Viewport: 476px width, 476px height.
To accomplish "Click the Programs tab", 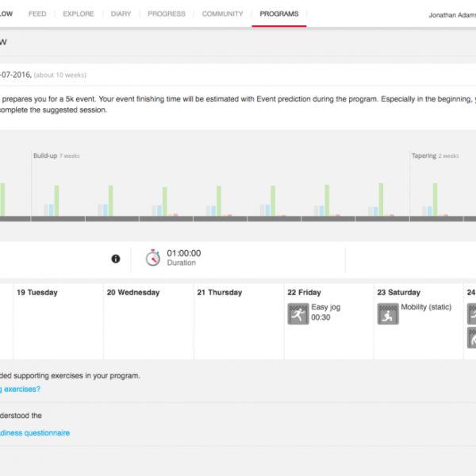I will [x=278, y=14].
